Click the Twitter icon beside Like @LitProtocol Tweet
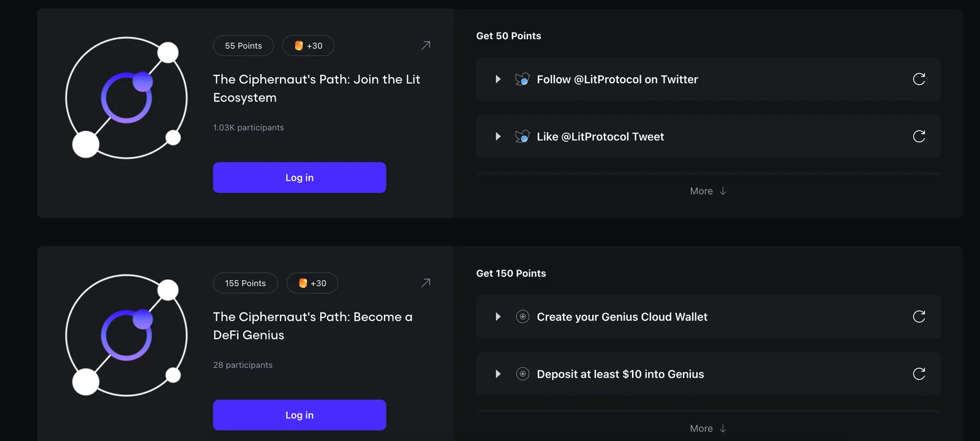Viewport: 980px width, 441px height. coord(522,137)
